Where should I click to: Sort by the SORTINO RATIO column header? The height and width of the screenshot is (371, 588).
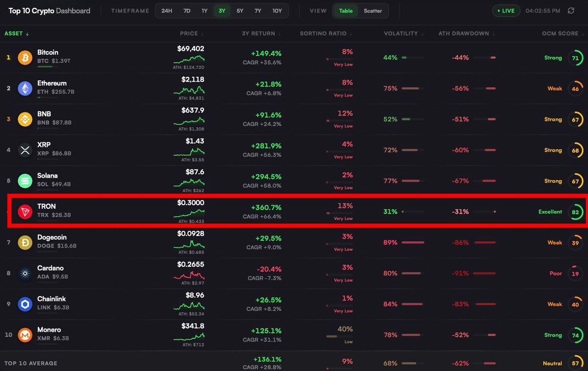coord(326,34)
